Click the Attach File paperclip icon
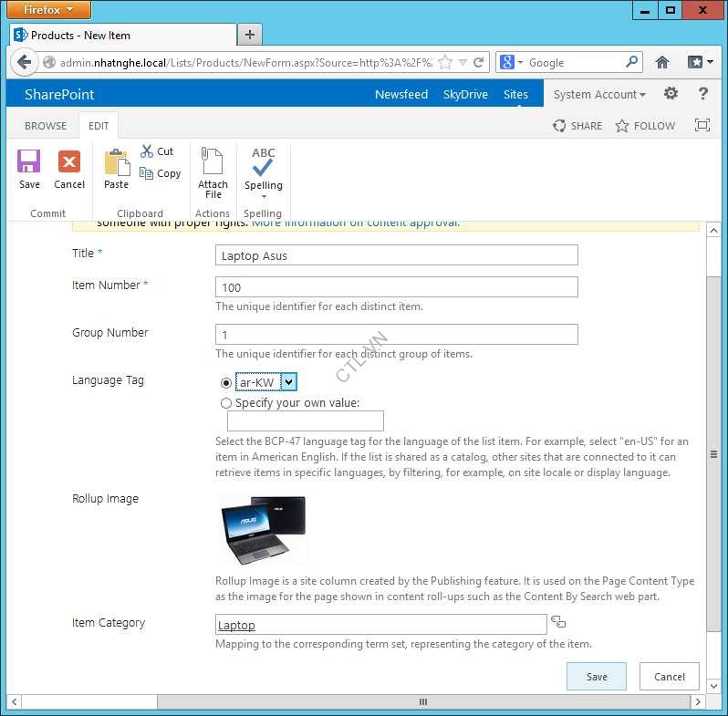The height and width of the screenshot is (716, 728). 213,162
